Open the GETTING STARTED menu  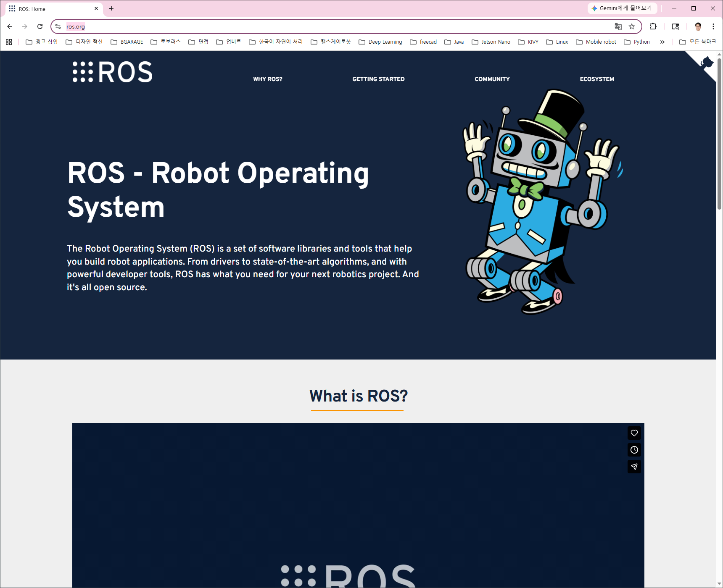coord(378,79)
